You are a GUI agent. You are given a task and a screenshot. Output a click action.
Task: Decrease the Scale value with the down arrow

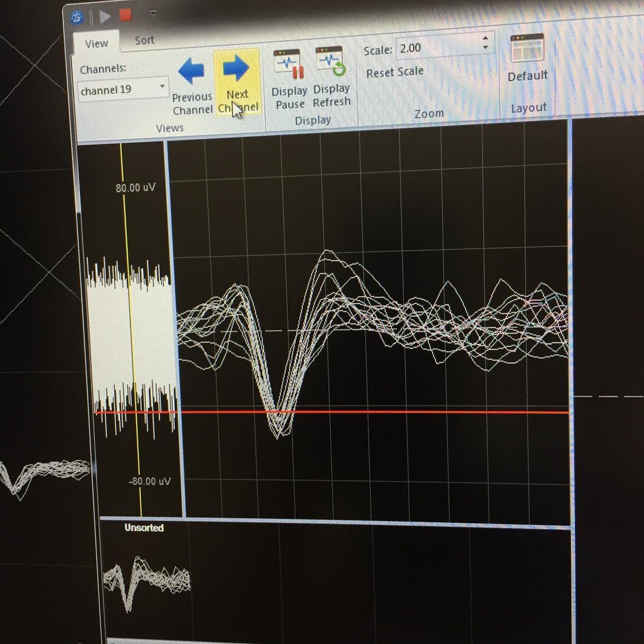pos(485,48)
